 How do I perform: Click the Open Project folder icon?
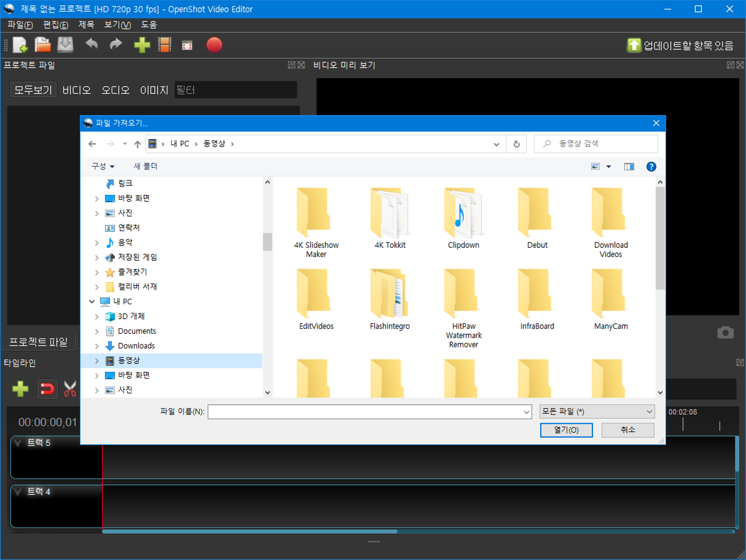coord(42,45)
